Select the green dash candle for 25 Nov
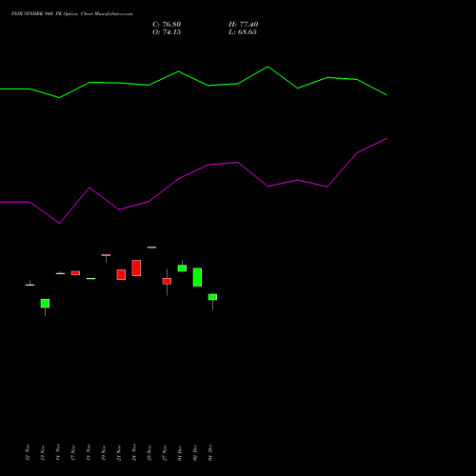Viewport: 476px width, 476px height. [x=151, y=248]
